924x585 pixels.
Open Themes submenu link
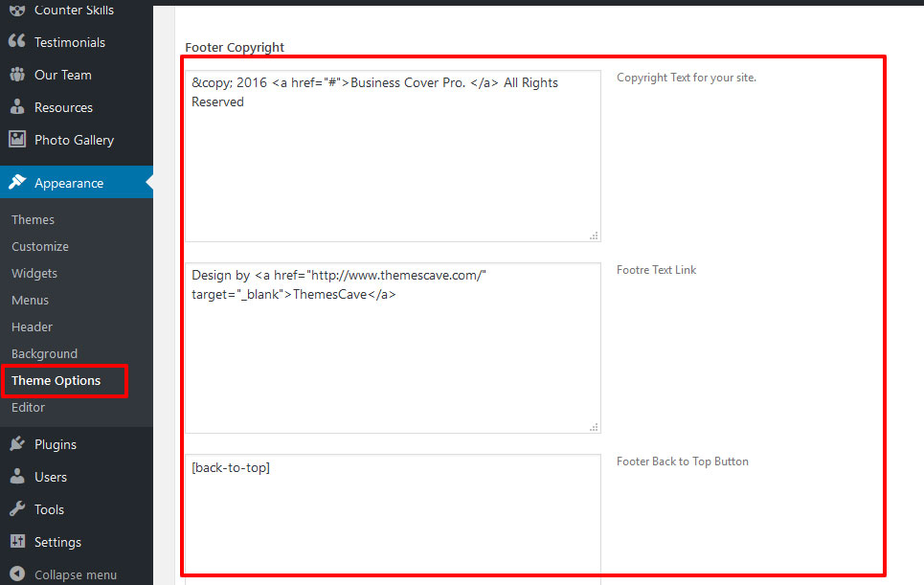pos(33,220)
